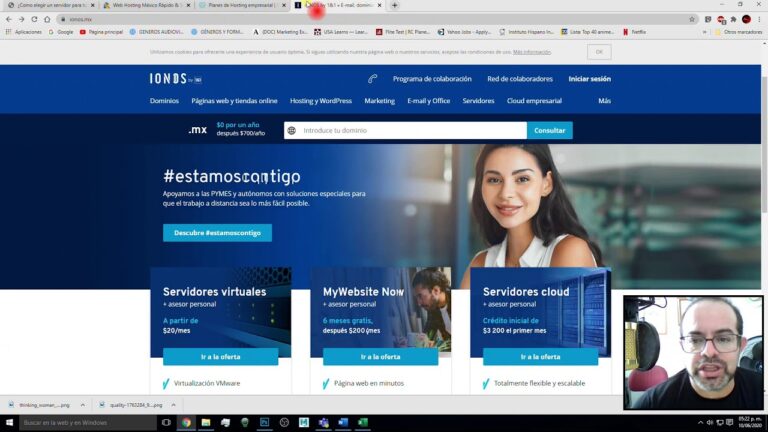Click the volume icon in the system tray
The height and width of the screenshot is (432, 768).
coord(710,423)
